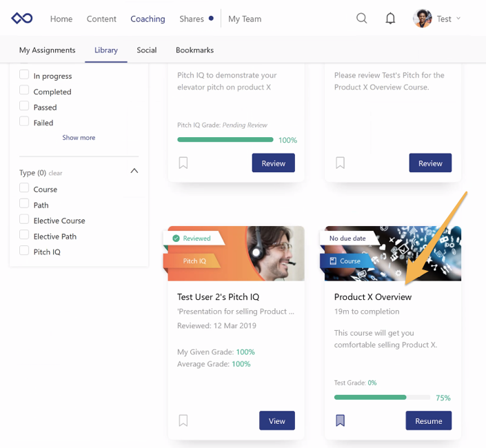Image resolution: width=486 pixels, height=448 pixels.
Task: Enable the Course type filter
Action: [x=24, y=187]
